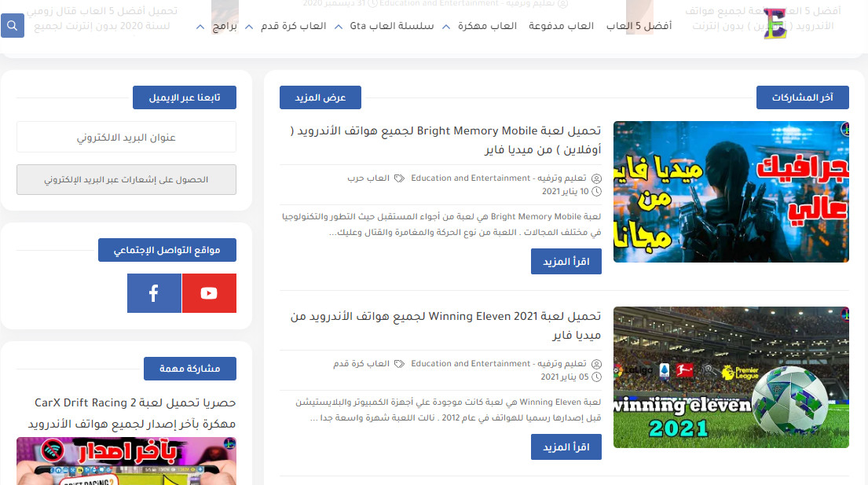Open برامج menu item
Viewport: 868px width, 485px height.
coord(225,26)
